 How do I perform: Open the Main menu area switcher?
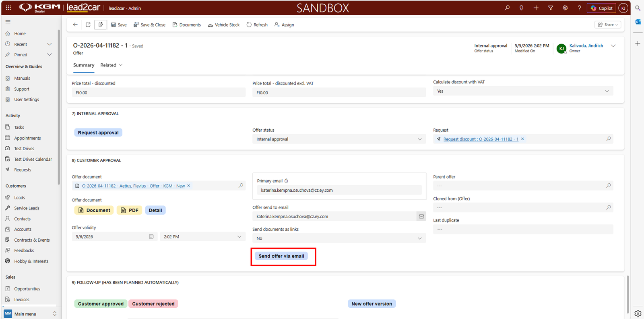(31, 314)
